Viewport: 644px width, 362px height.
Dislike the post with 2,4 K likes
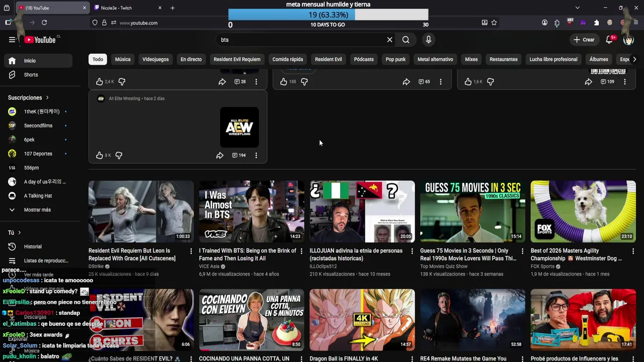pos(122,81)
